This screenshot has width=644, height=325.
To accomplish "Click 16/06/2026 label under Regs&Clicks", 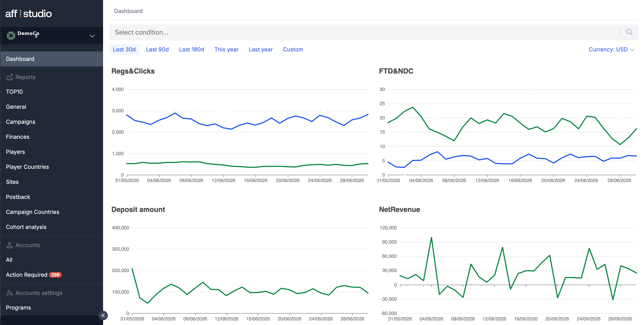I will [255, 180].
